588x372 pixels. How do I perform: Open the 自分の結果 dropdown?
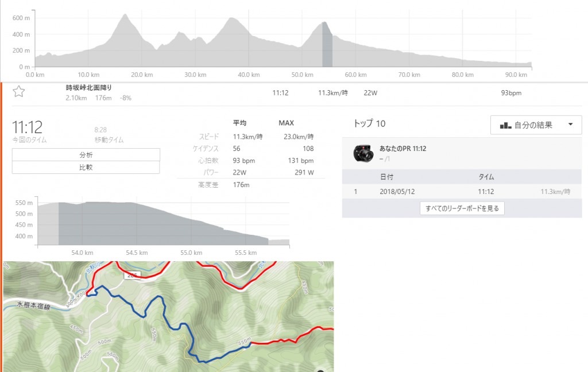[536, 125]
